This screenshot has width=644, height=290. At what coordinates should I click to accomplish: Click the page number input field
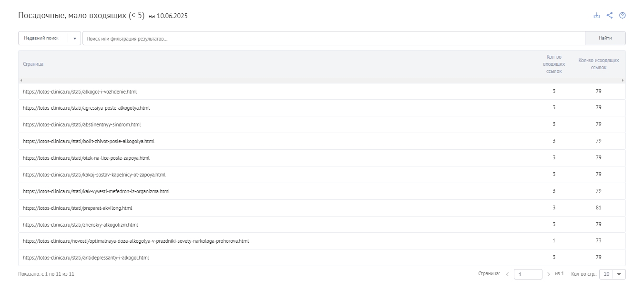[528, 274]
